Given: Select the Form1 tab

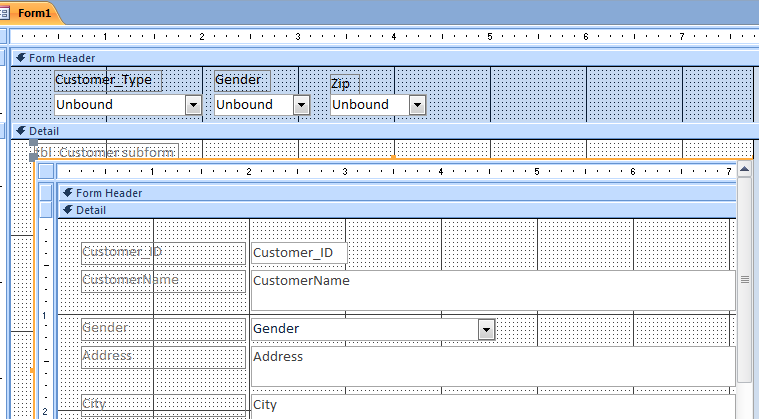Looking at the screenshot, I should pyautogui.click(x=34, y=13).
